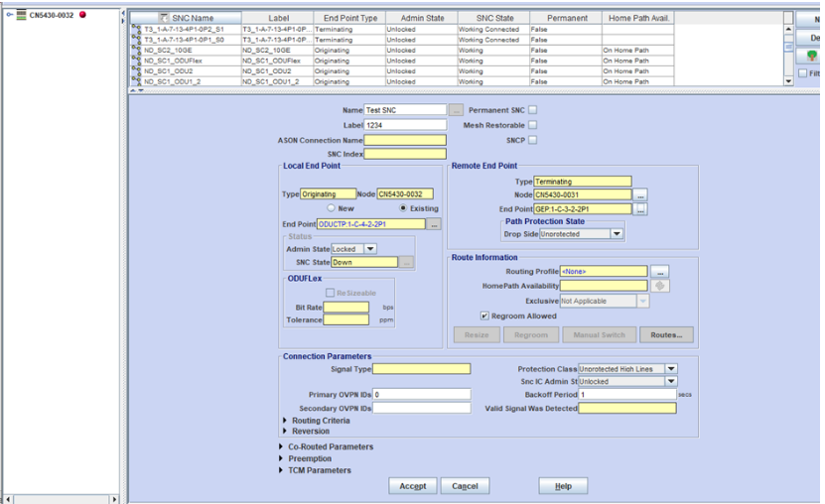Open the Local End Point browse button
Viewport: 825px width, 504px height.
(434, 224)
